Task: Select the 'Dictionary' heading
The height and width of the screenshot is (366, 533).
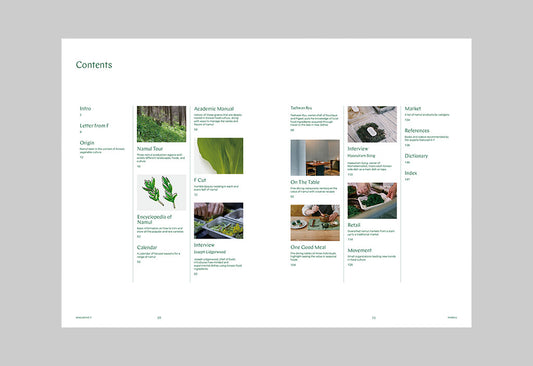Action: click(x=416, y=156)
